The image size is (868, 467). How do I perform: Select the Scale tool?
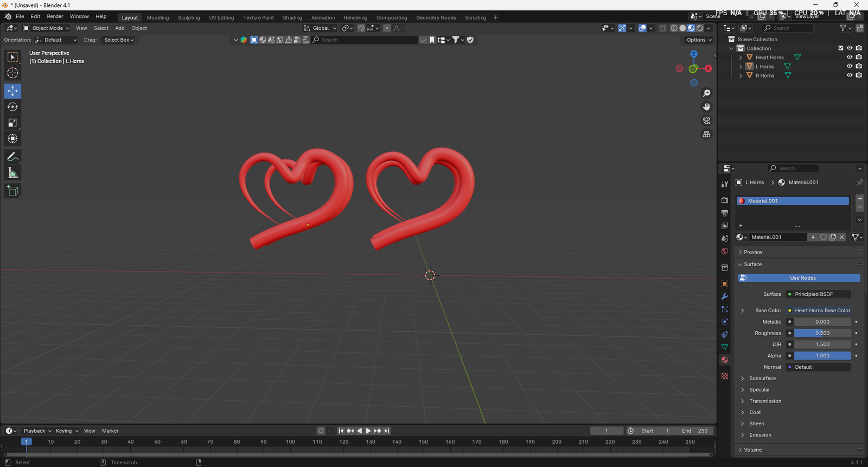12,123
